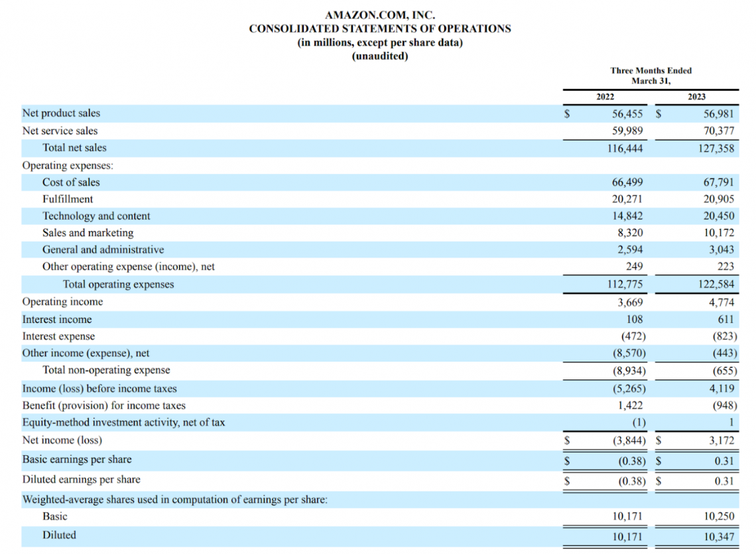Click the "Operating expenses:" section label
Image resolution: width=756 pixels, height=554 pixels.
pyautogui.click(x=68, y=165)
